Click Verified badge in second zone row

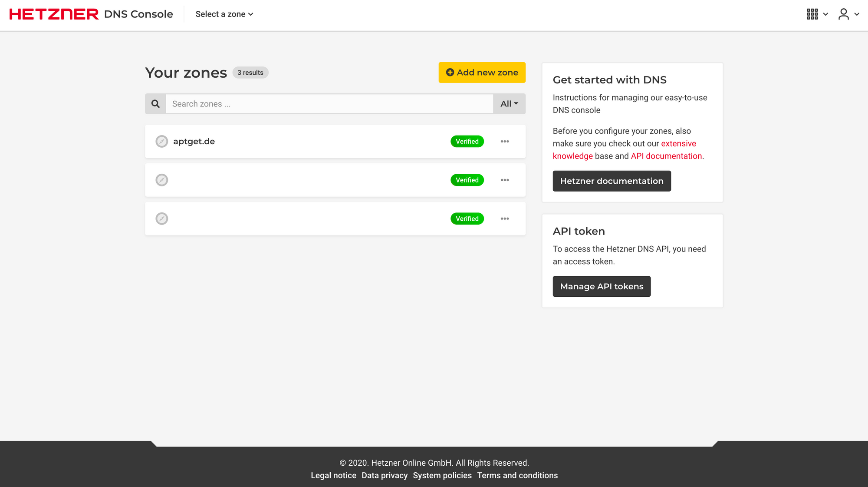click(467, 180)
